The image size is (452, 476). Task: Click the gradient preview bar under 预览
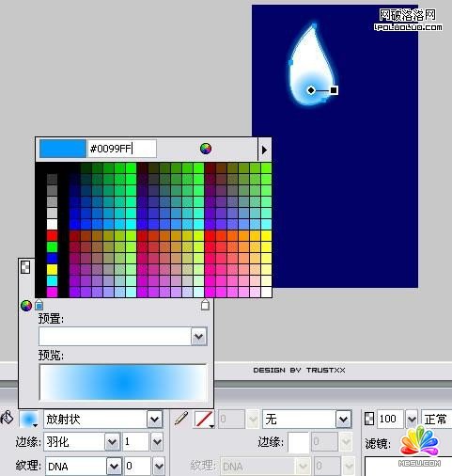click(x=123, y=382)
